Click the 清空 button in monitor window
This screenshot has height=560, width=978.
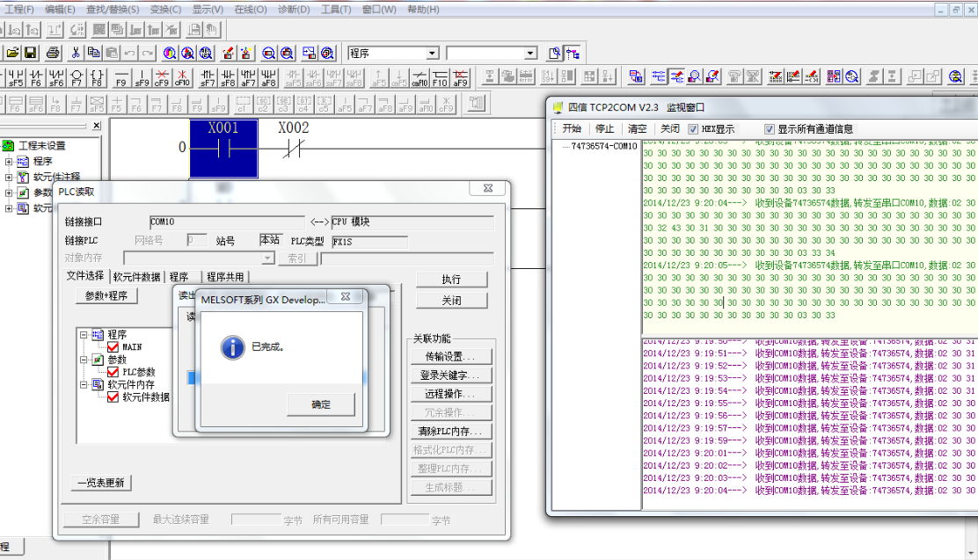coord(637,128)
